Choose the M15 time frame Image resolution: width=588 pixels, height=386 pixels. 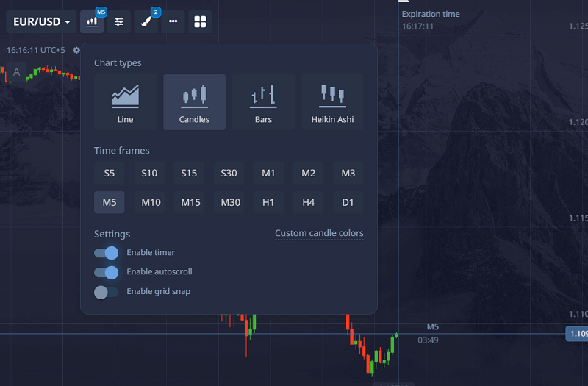click(x=189, y=202)
